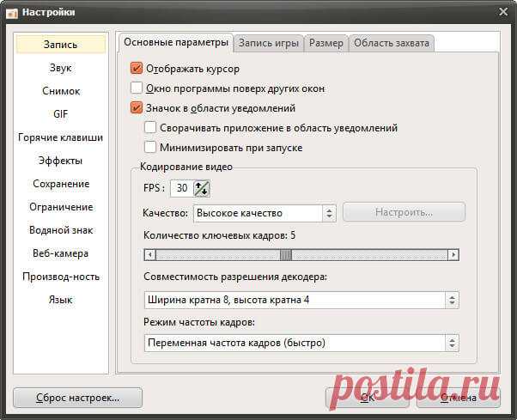
Task: Click the keyframe slider left arrow
Action: (150, 255)
